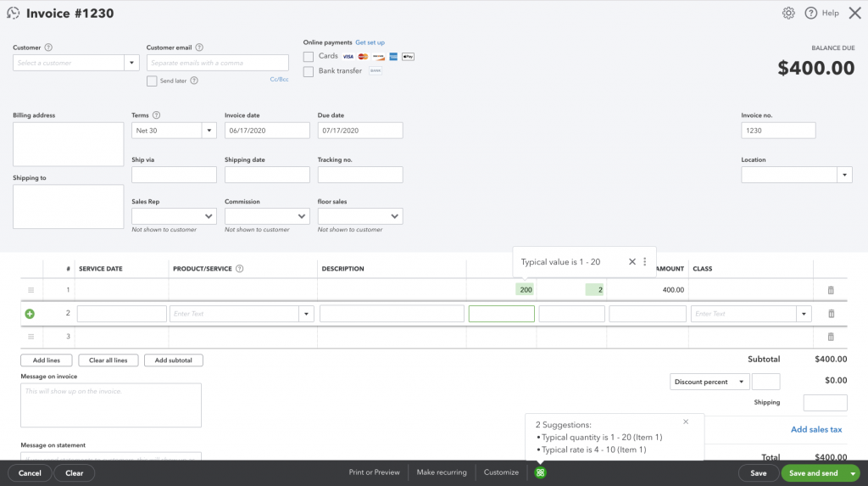868x486 pixels.
Task: Grab the drag handle on line 3
Action: 31,337
